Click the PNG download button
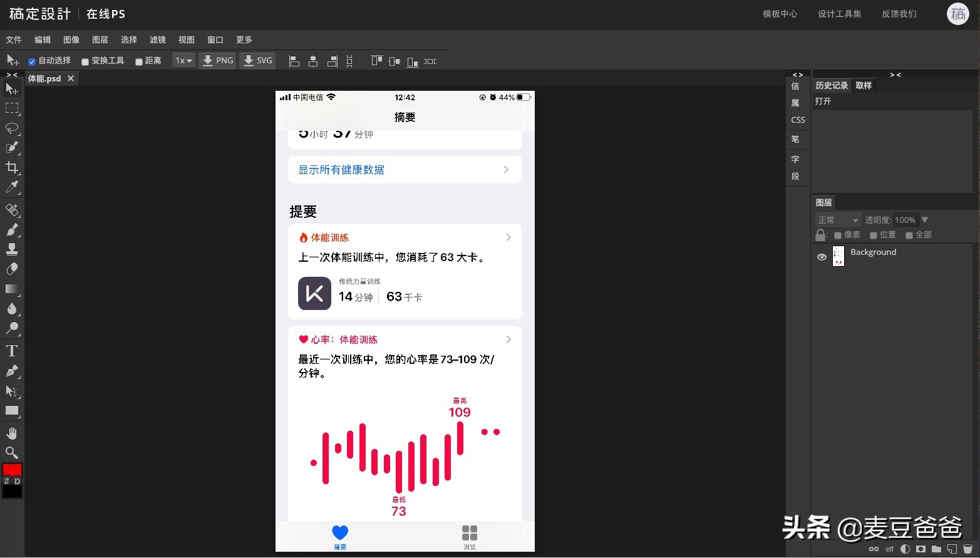 click(217, 60)
